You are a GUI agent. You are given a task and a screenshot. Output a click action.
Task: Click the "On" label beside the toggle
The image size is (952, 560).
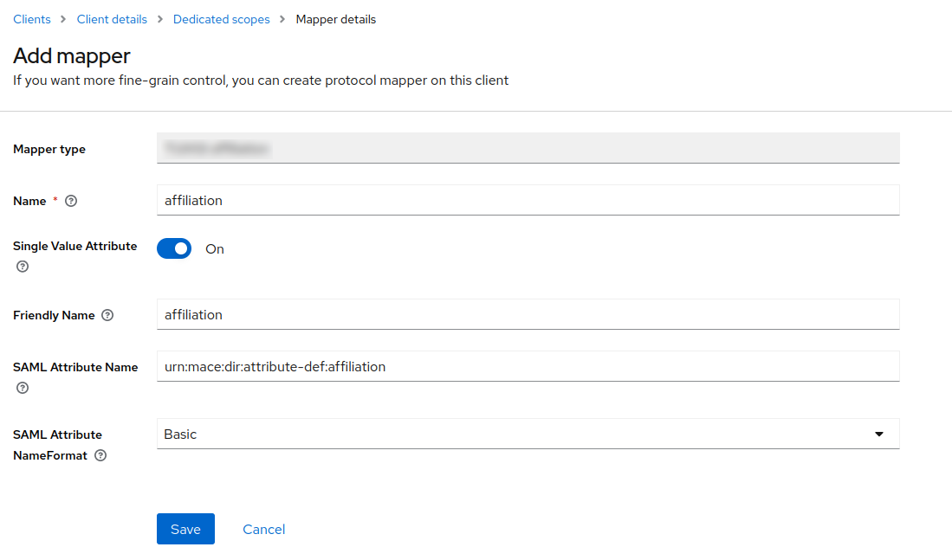(x=215, y=249)
